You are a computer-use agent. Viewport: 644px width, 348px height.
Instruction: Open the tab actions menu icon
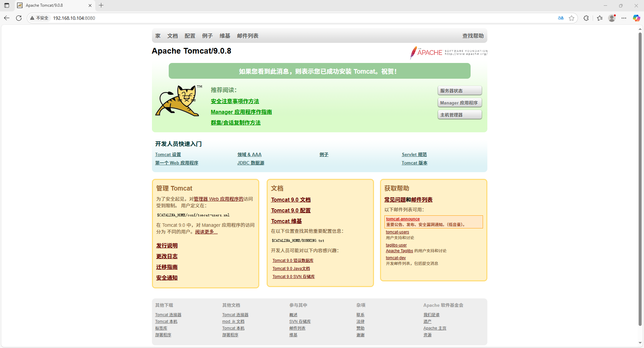pos(7,5)
